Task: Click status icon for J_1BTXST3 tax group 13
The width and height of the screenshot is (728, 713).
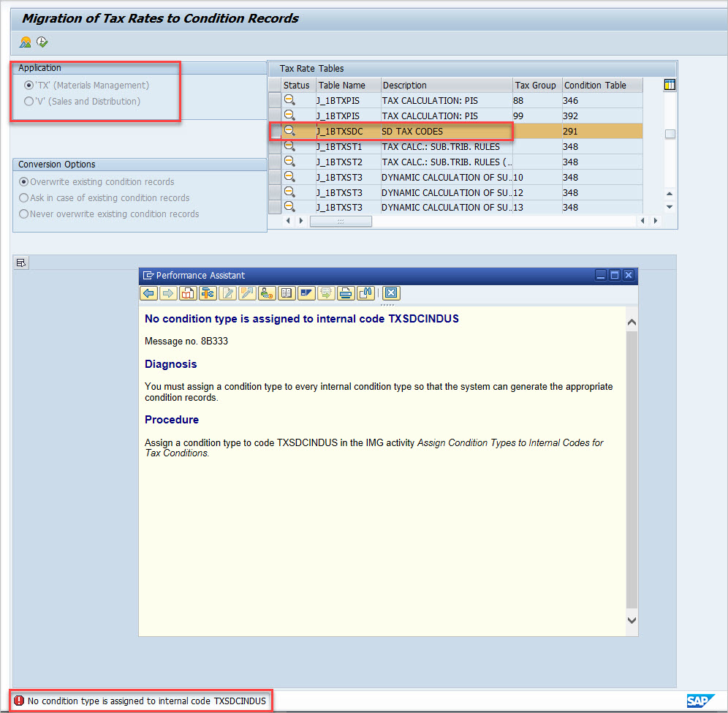Action: click(289, 207)
